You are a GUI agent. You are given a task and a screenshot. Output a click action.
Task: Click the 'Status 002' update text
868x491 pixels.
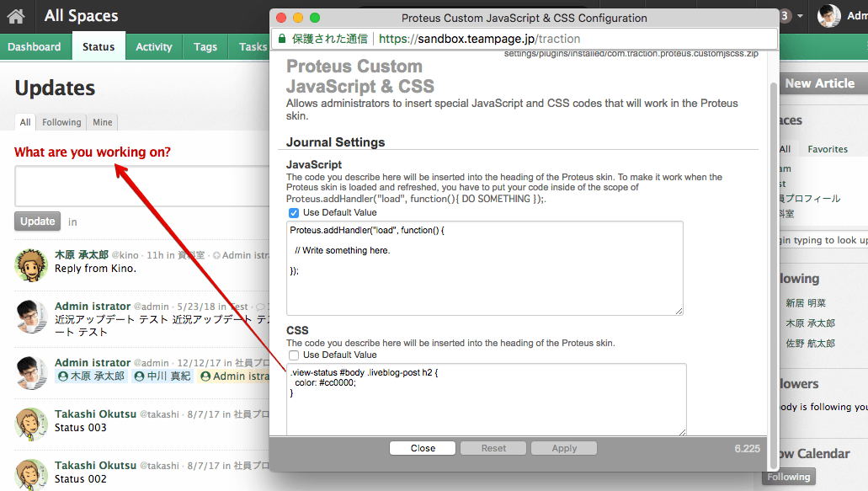pos(80,479)
